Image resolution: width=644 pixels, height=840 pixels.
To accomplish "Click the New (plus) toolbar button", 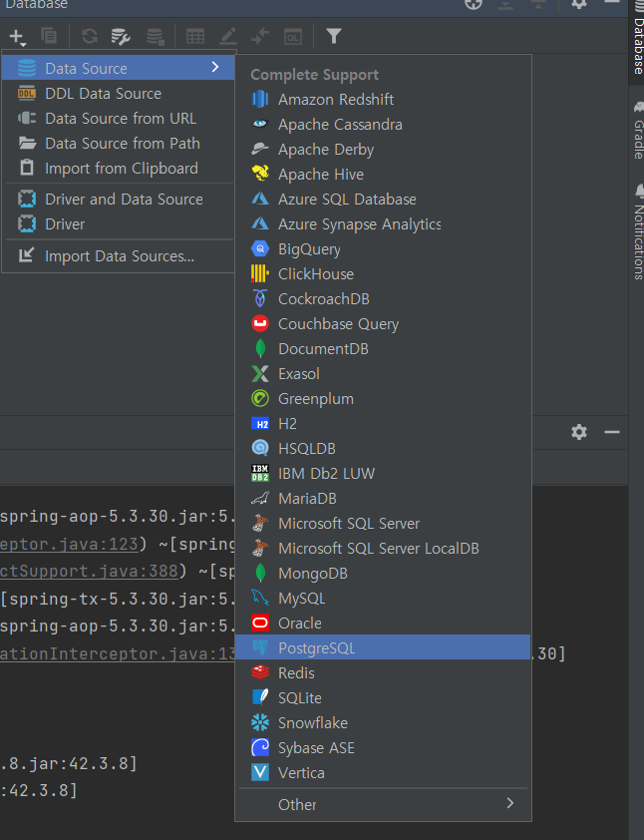I will click(17, 37).
